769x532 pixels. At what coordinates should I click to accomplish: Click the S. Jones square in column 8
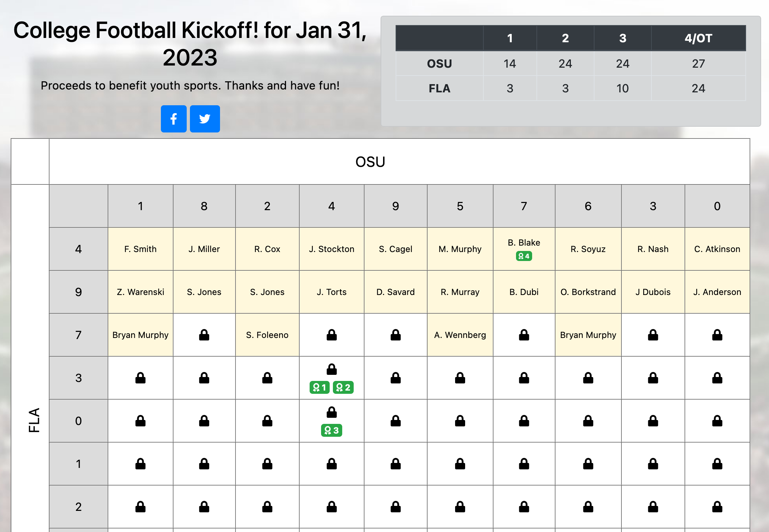click(x=204, y=292)
